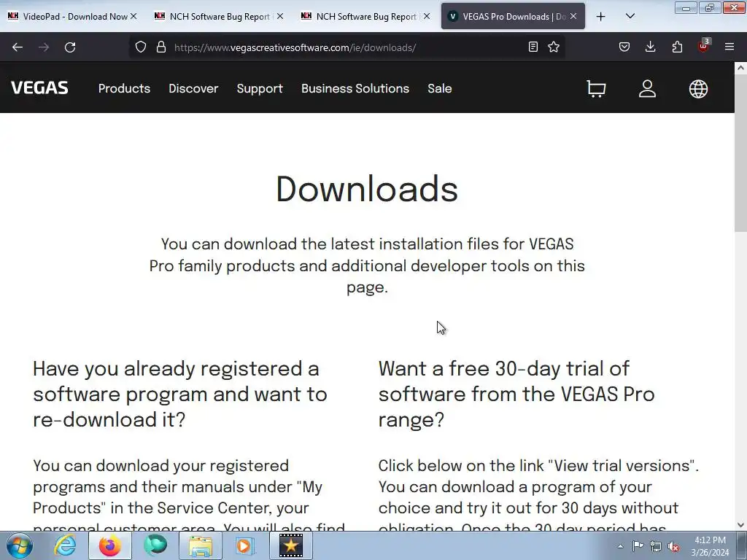Click the Downloads page heading
The image size is (747, 560).
(x=367, y=189)
